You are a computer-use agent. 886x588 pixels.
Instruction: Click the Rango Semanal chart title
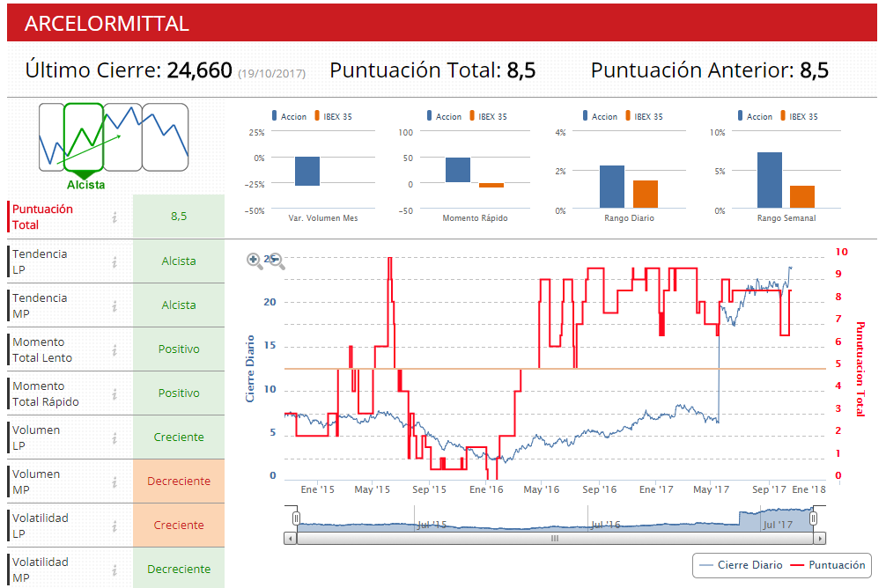point(786,218)
